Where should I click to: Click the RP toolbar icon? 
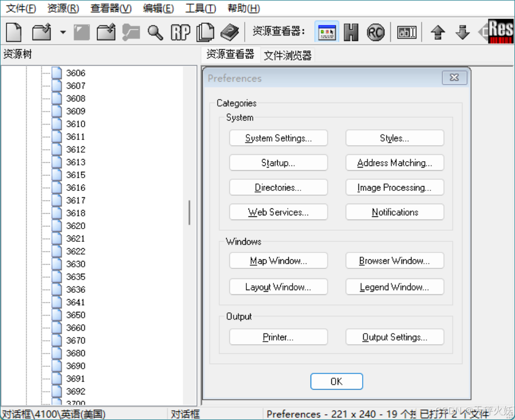(x=180, y=32)
